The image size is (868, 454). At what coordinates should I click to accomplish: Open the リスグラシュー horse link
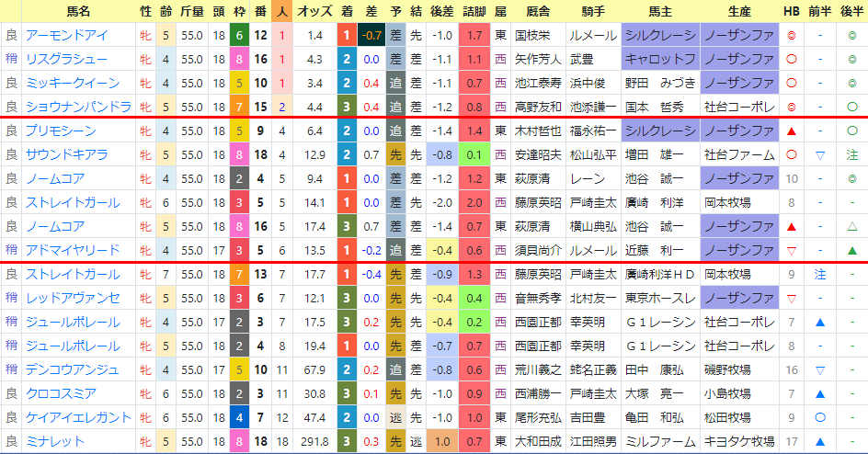66,59
